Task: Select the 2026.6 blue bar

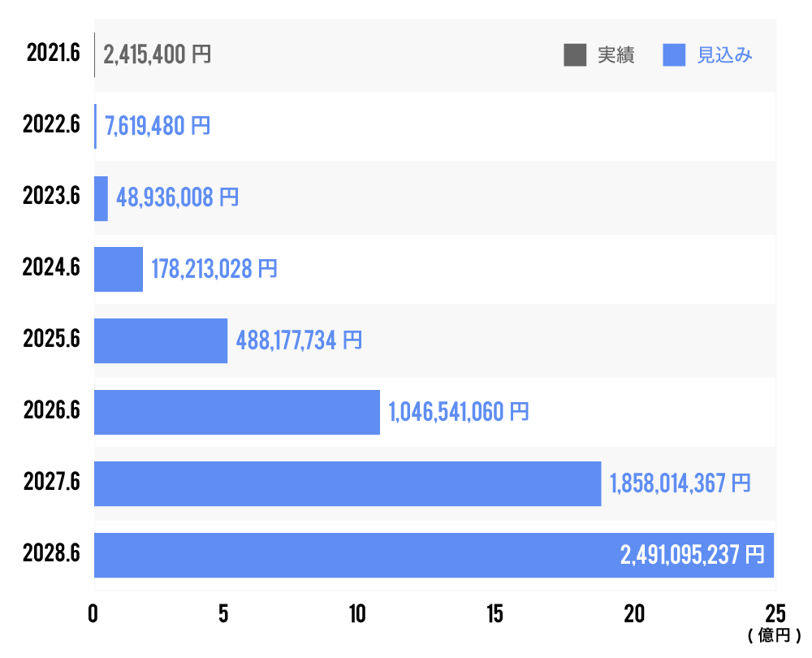Action: pyautogui.click(x=237, y=412)
